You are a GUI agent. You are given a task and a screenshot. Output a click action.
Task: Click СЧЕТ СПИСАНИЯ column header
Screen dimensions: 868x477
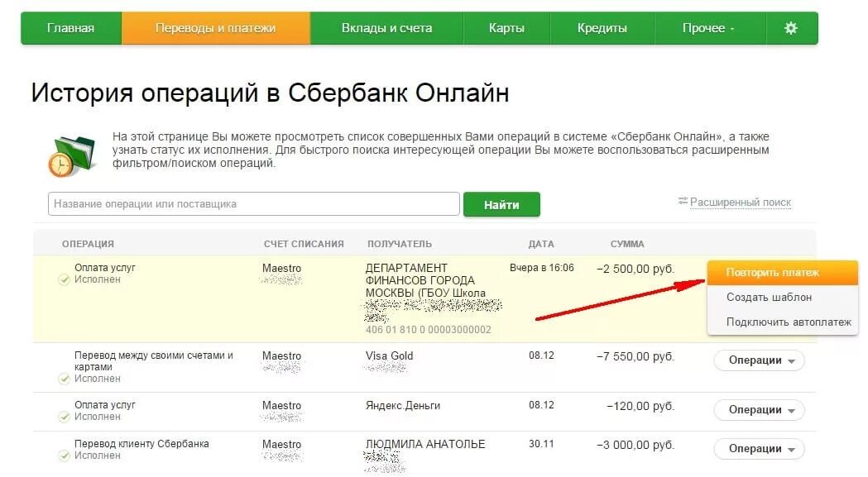tap(304, 244)
